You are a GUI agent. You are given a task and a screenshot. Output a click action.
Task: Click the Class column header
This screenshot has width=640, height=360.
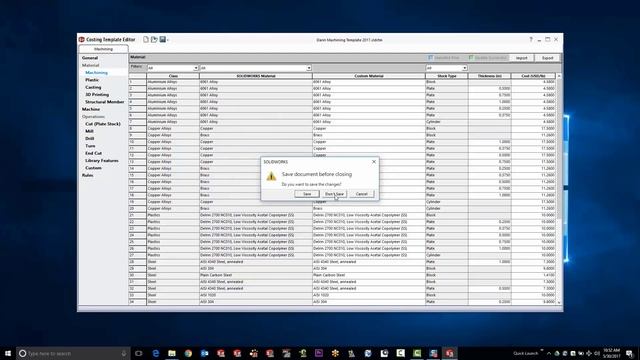[x=173, y=76]
